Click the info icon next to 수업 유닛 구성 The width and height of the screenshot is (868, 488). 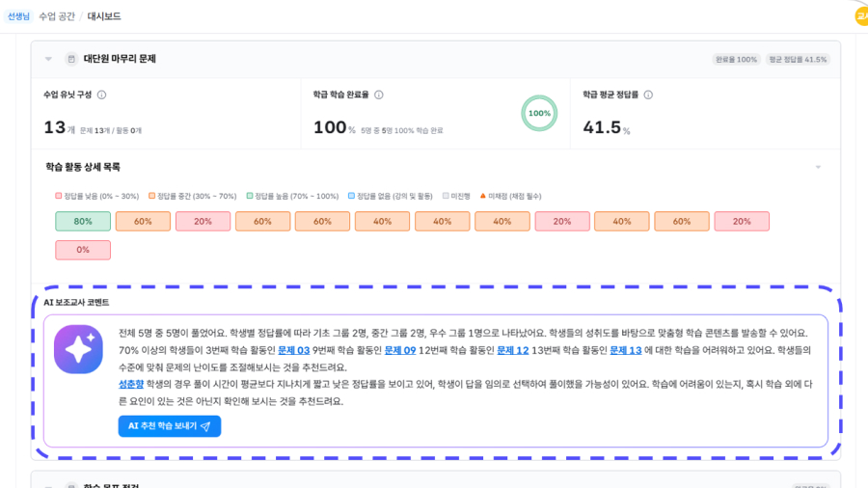101,95
